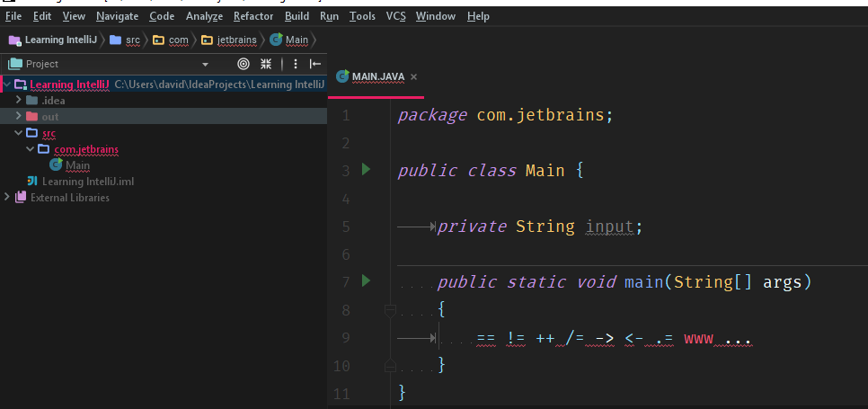This screenshot has width=868, height=409.
Task: Expand External Libraries node
Action: [6, 197]
